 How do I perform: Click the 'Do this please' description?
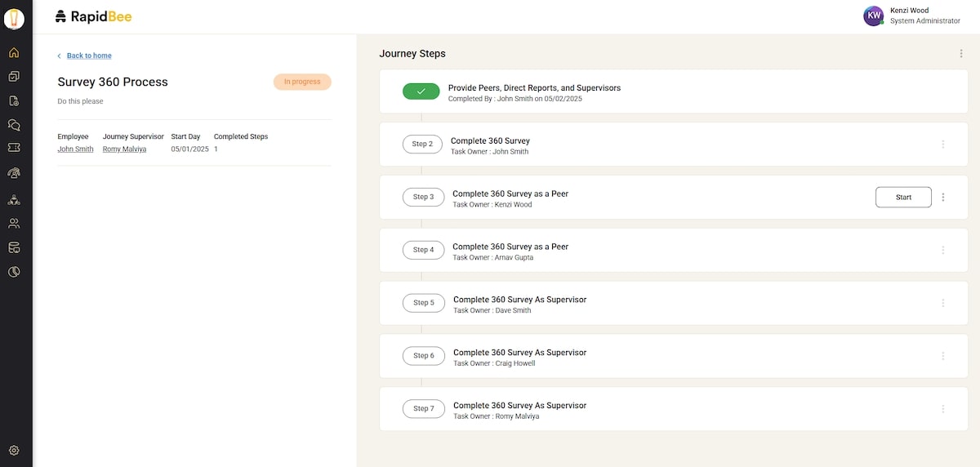coord(80,101)
